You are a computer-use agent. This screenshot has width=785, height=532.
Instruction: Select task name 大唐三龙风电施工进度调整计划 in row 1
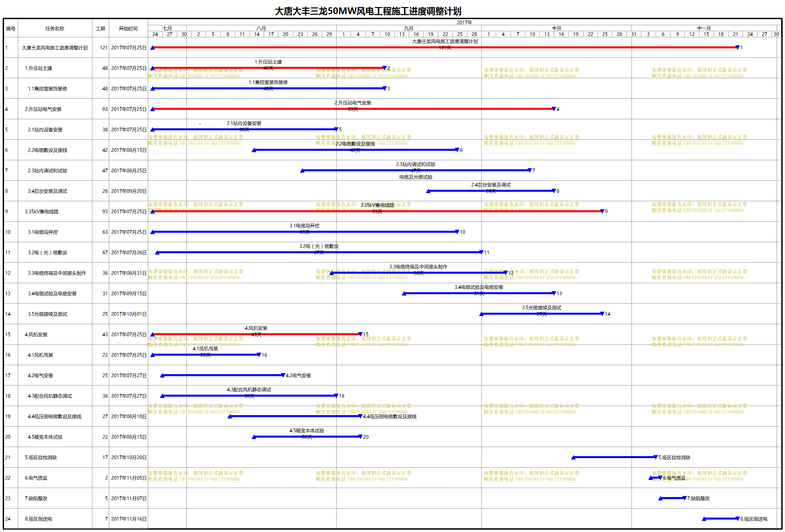(x=55, y=48)
